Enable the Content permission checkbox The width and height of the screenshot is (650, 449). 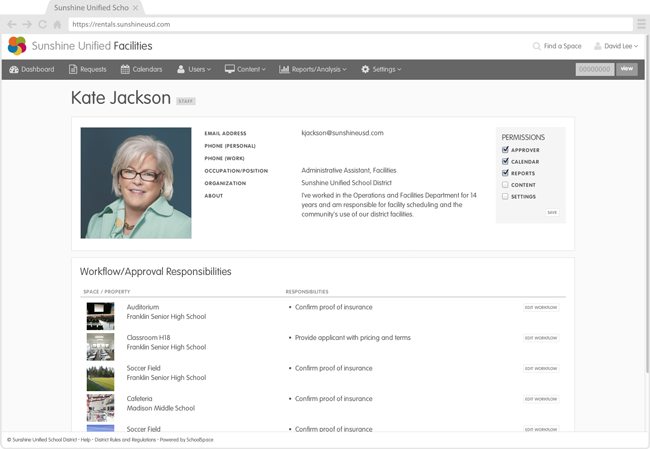pyautogui.click(x=505, y=184)
